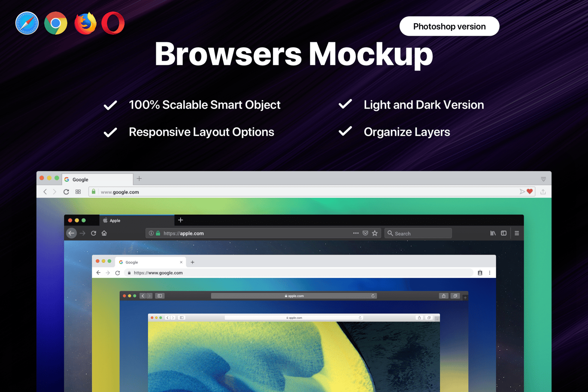
Task: Go back in the Chrome window
Action: tap(98, 273)
